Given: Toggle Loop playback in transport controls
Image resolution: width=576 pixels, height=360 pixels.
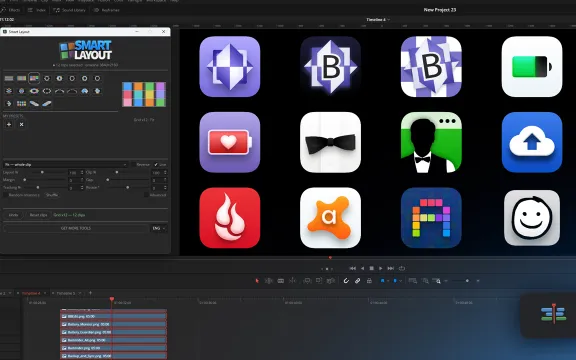Looking at the screenshot, I should tap(402, 268).
